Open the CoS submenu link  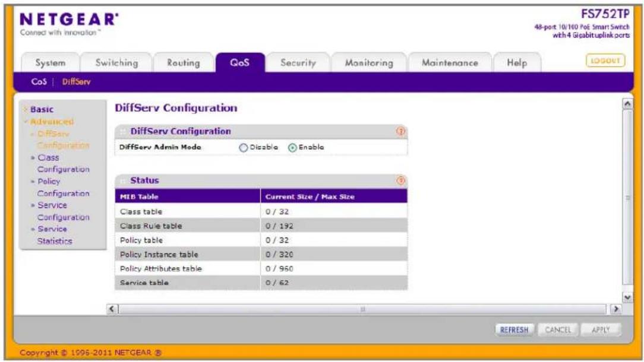tap(39, 82)
